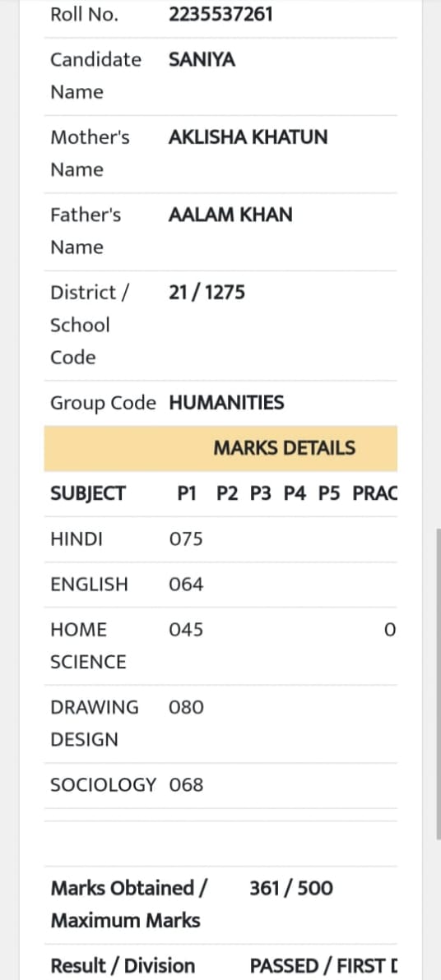Viewport: 441px width, 980px height.
Task: Click the total marks 361 / 500
Action: coord(291,888)
